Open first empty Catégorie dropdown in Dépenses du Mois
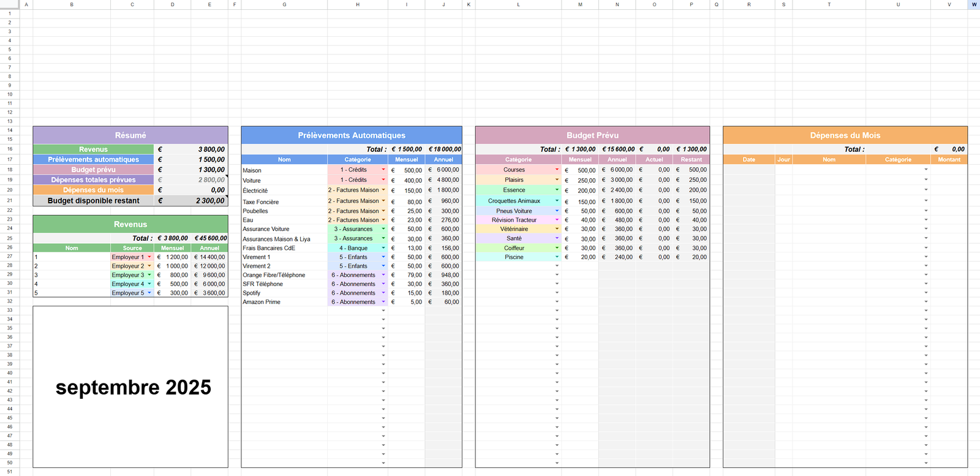Screen dimensions: 980x476 pyautogui.click(x=925, y=170)
